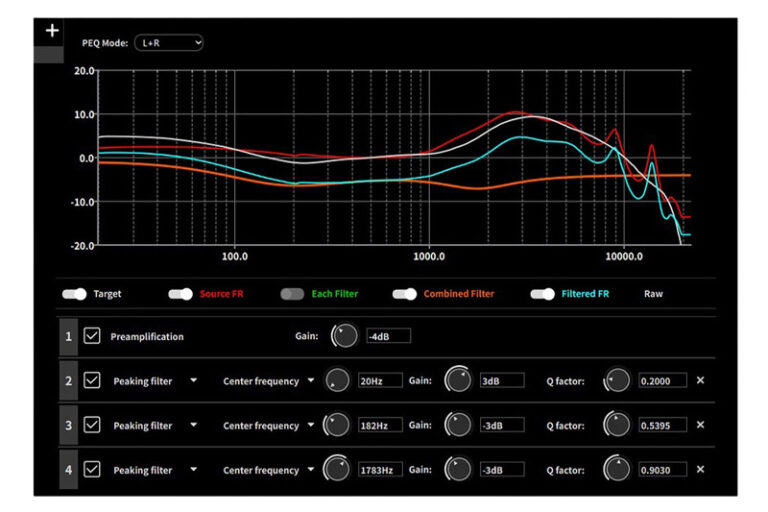The height and width of the screenshot is (512, 768).
Task: Edit the -3dB gain field in row 3
Action: pos(502,425)
